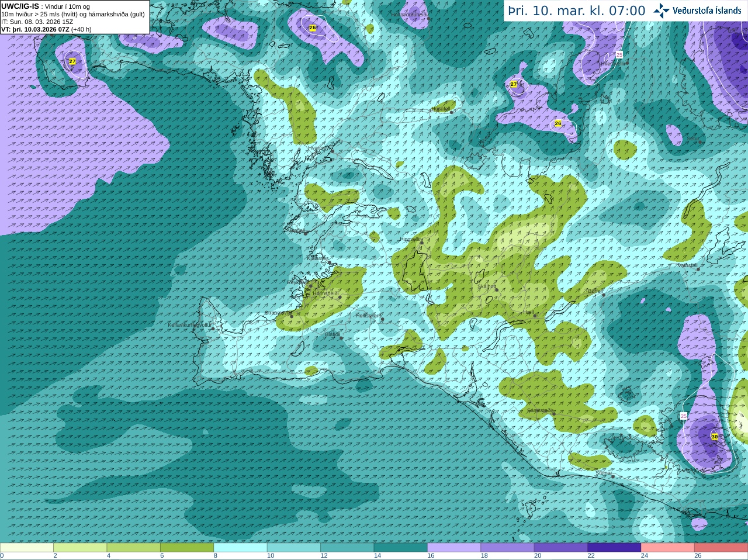748x560 pixels.
Task: Click the Steinar station label
Action: point(604,473)
